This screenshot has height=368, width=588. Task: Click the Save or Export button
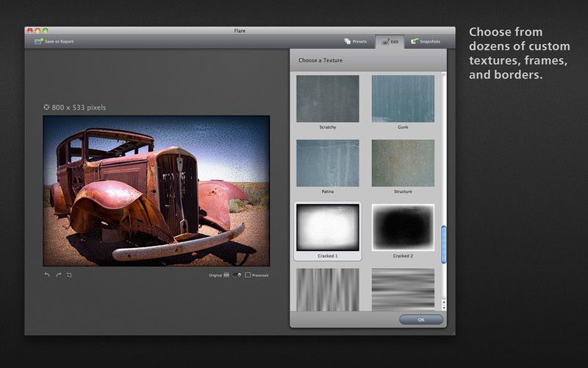(x=54, y=41)
